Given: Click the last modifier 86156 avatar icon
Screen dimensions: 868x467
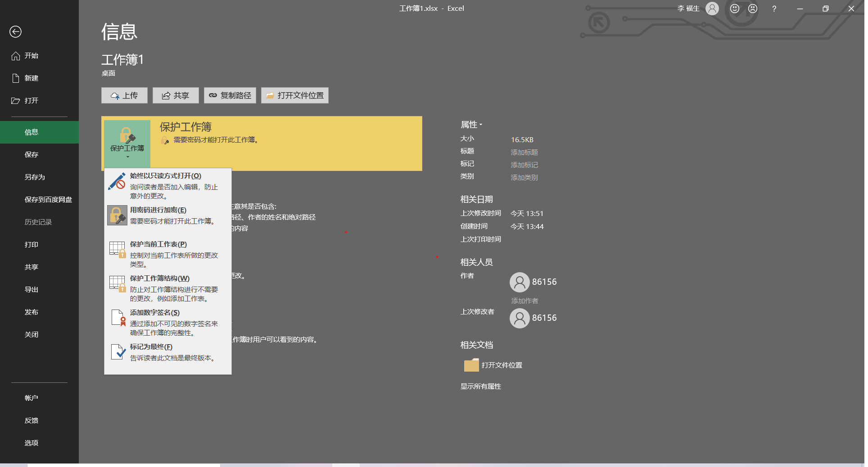Looking at the screenshot, I should [520, 318].
